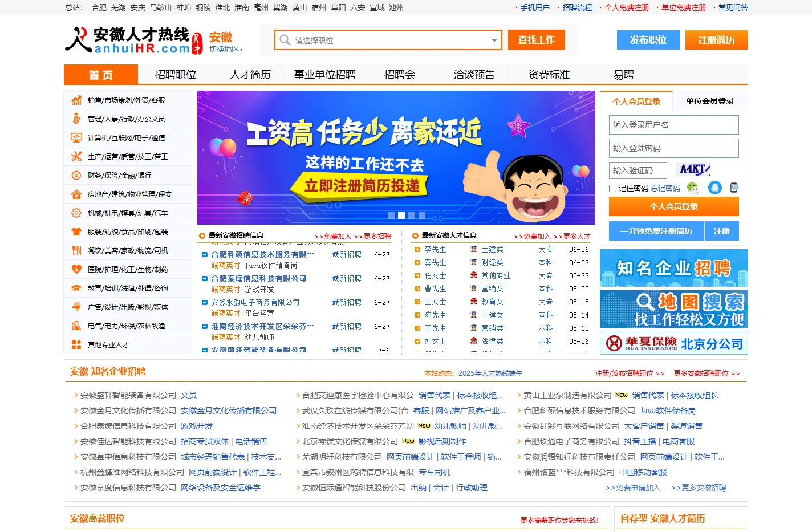This screenshot has height=532, width=812.
Task: Open the 招聘职位 nav item
Action: click(176, 75)
